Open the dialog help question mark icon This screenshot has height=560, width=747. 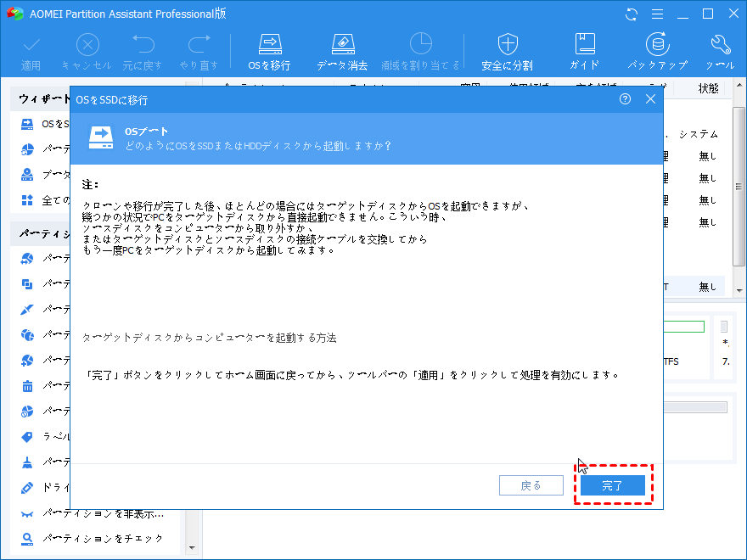[625, 99]
